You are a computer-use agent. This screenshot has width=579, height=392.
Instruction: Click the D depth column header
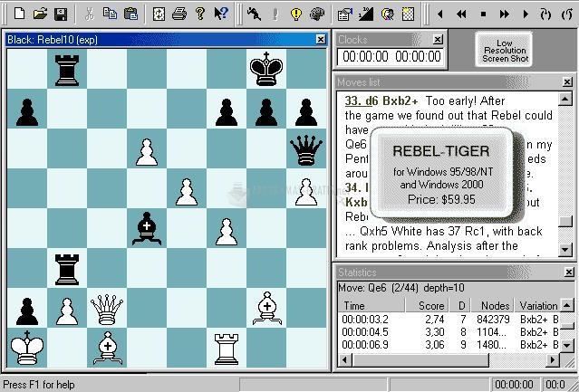point(459,305)
